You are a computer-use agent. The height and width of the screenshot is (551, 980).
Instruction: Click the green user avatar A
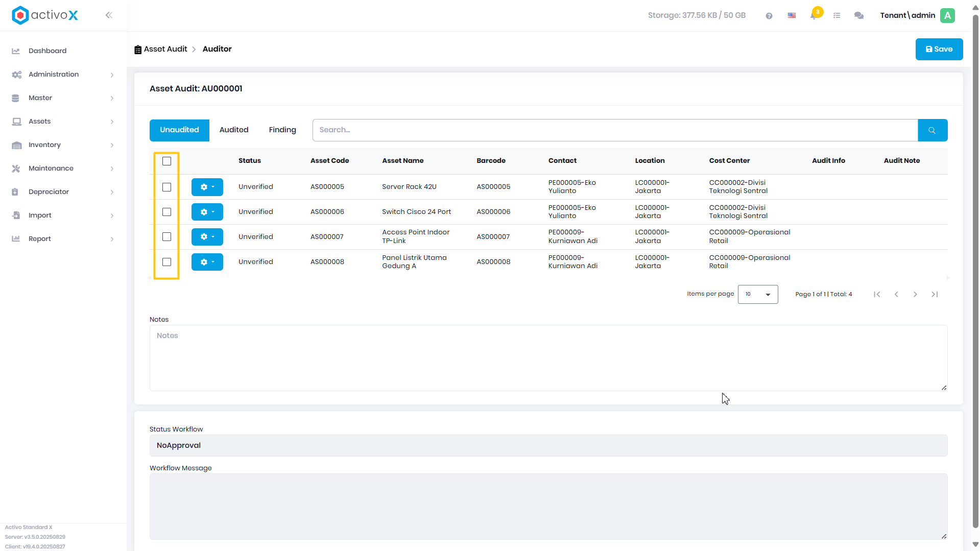(948, 15)
